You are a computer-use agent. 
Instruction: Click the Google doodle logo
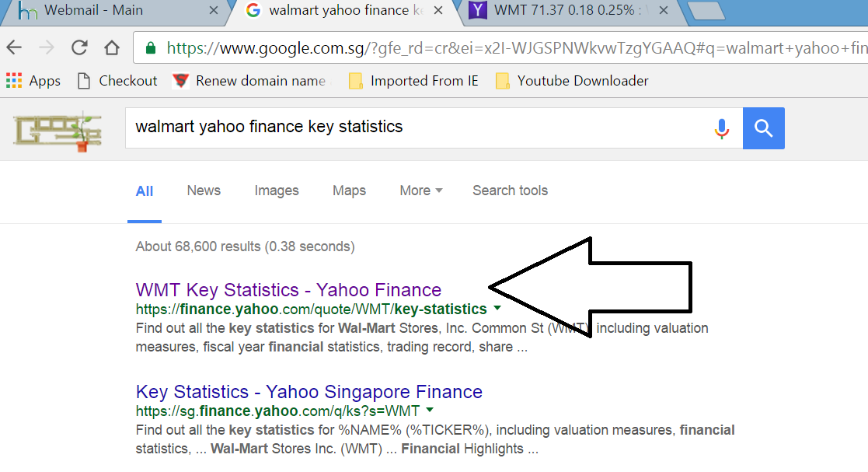tap(58, 131)
